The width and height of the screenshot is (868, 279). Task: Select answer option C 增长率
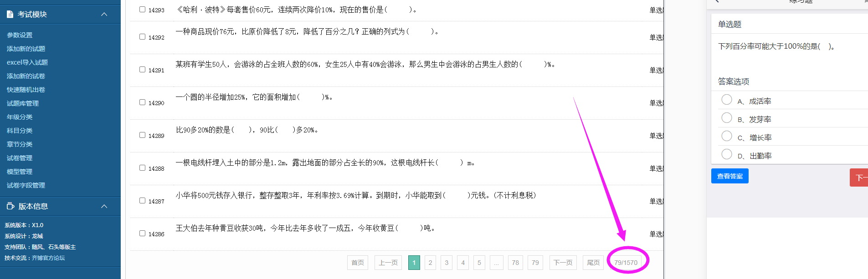pos(727,136)
